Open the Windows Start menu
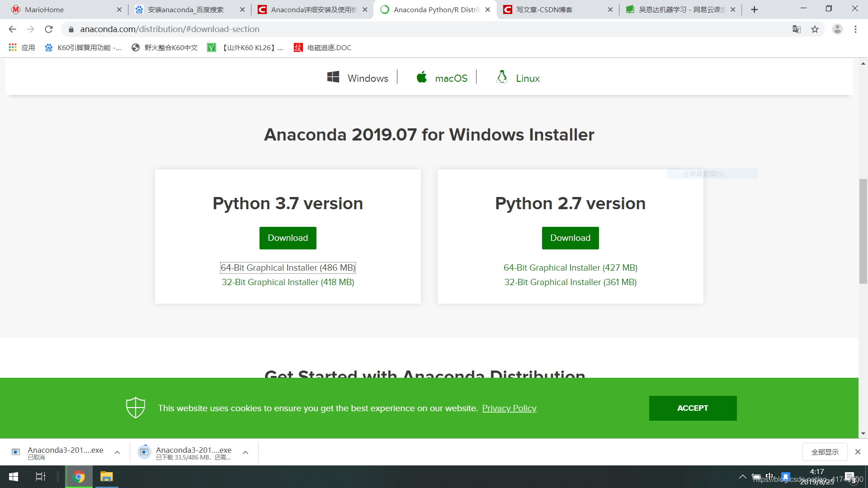 pos(14,477)
